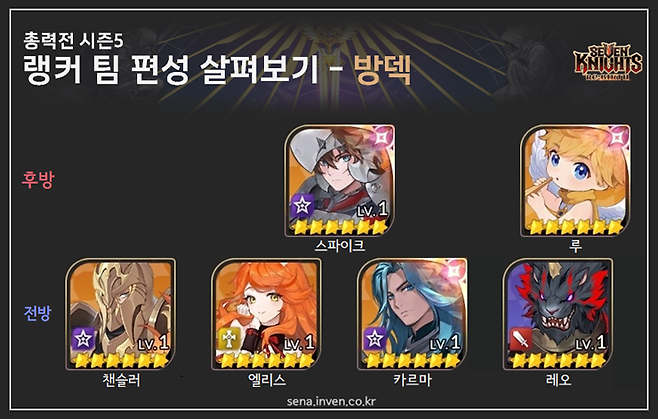Click the pink badge on Spike's corner

[383, 136]
